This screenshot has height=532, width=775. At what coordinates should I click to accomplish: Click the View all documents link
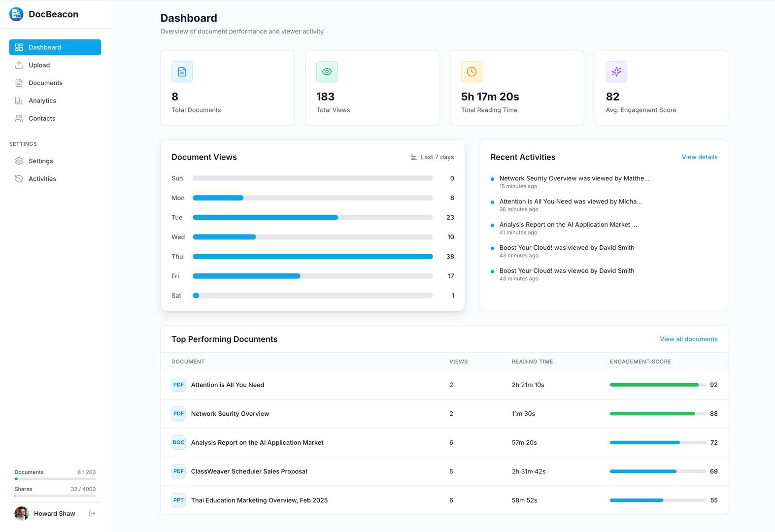688,339
